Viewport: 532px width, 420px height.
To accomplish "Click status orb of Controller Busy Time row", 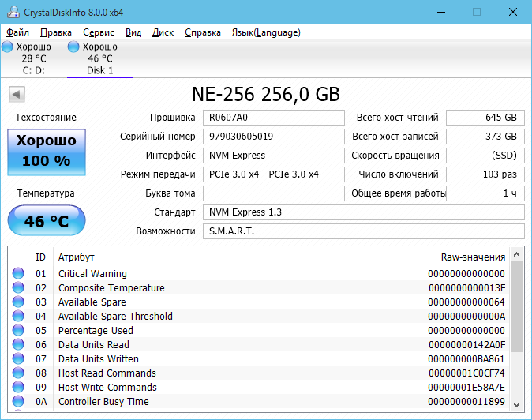I will [x=18, y=402].
